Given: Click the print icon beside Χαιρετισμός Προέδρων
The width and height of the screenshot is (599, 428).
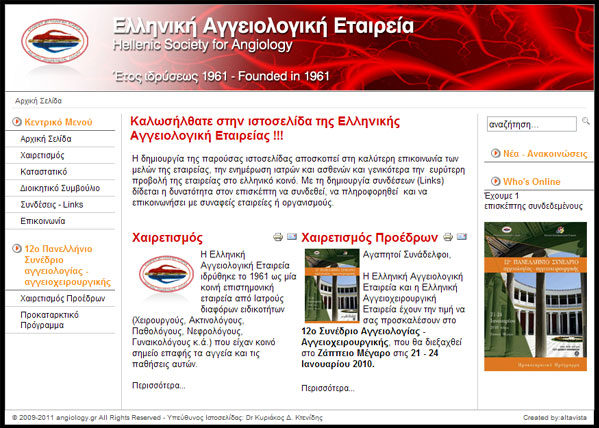Looking at the screenshot, I should (448, 237).
